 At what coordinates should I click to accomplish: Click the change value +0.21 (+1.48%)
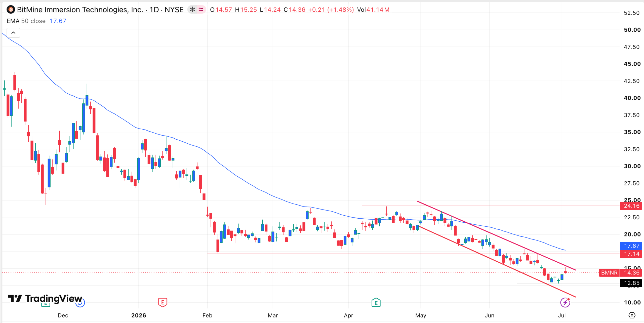pyautogui.click(x=331, y=10)
